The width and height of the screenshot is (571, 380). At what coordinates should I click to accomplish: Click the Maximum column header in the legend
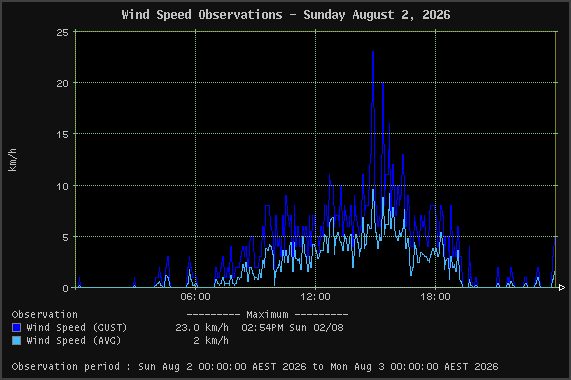(x=267, y=314)
